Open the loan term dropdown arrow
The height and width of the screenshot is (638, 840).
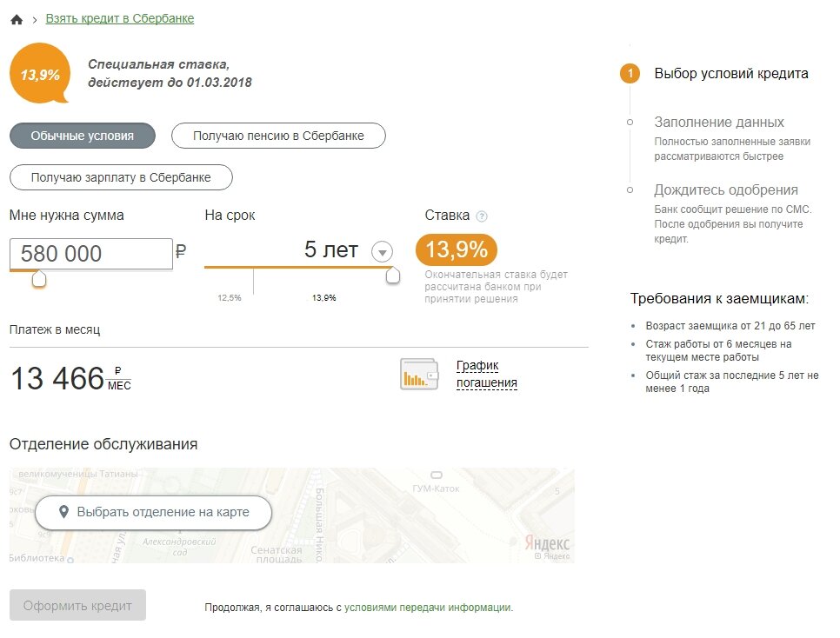(382, 252)
